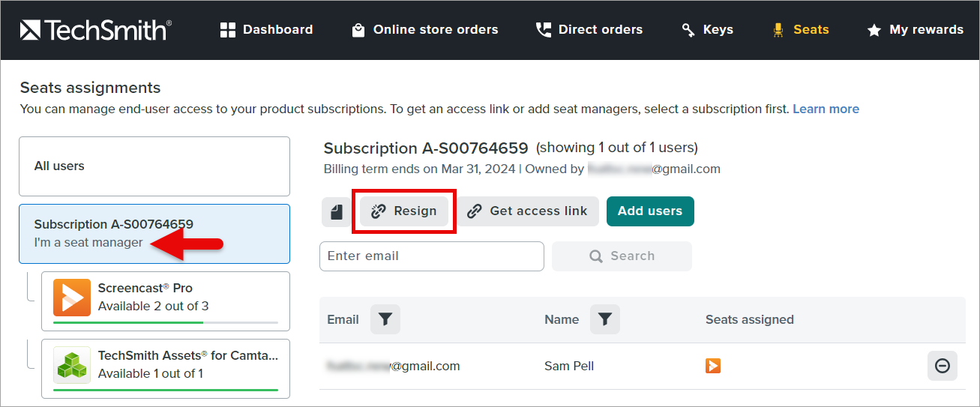Click the Billing term ends on Mar 31, 2024 text
This screenshot has width=980, height=407.
419,169
